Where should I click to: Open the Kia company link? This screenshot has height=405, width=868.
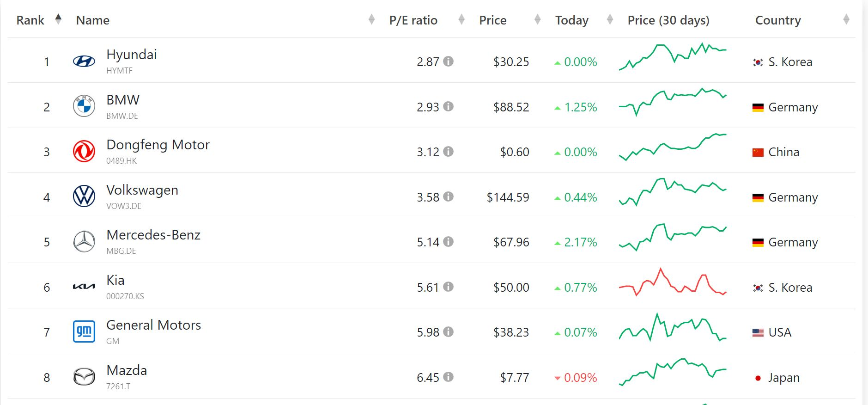click(x=115, y=280)
